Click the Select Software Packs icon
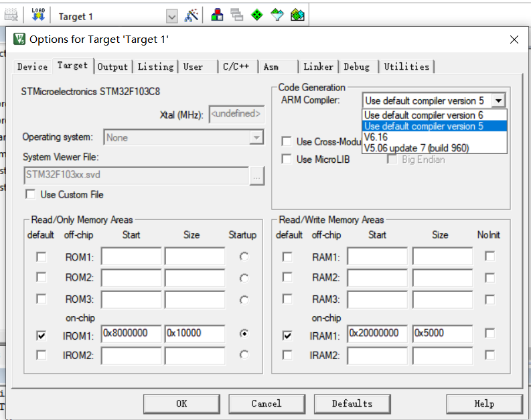Image resolution: width=531 pixels, height=420 pixels. 277,15
